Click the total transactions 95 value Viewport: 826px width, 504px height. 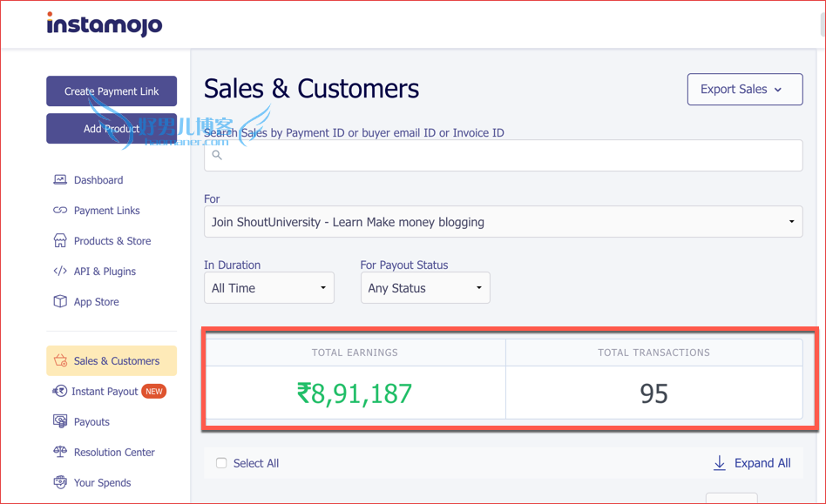[653, 393]
